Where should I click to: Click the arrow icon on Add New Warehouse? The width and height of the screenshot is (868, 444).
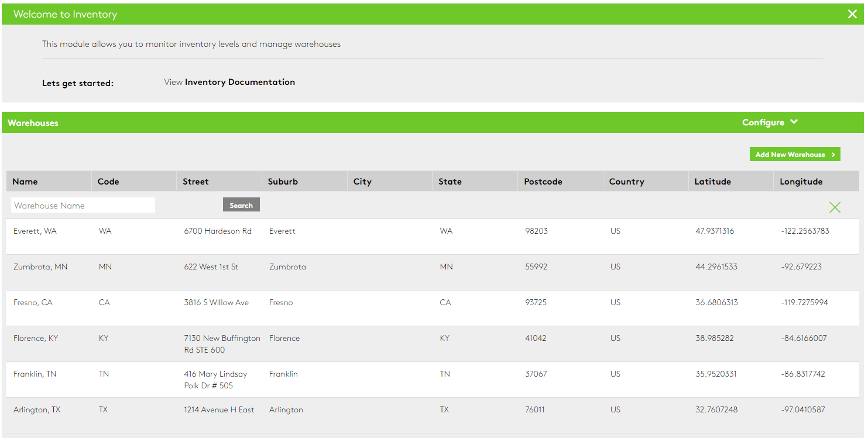[835, 154]
